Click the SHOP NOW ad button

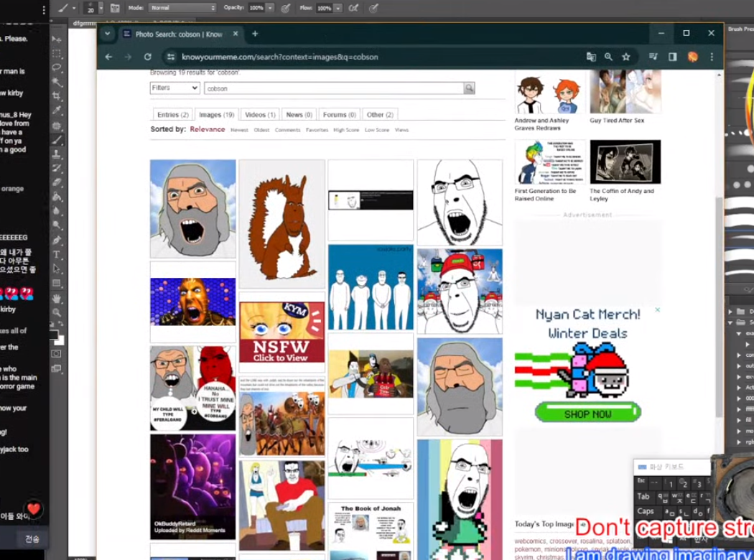coord(587,414)
